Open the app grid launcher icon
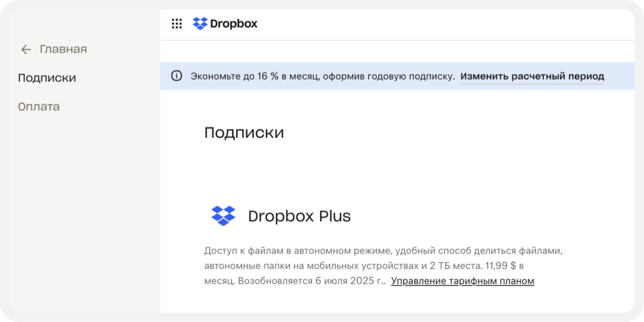This screenshot has height=322, width=644. point(177,24)
